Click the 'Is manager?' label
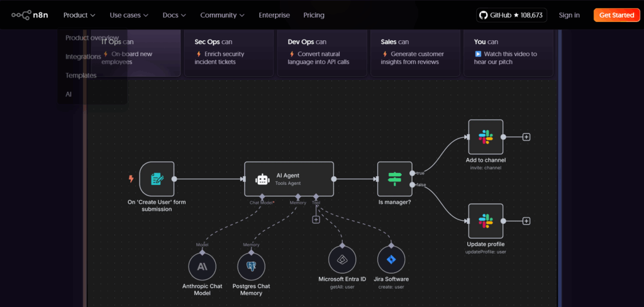644x307 pixels. tap(395, 202)
